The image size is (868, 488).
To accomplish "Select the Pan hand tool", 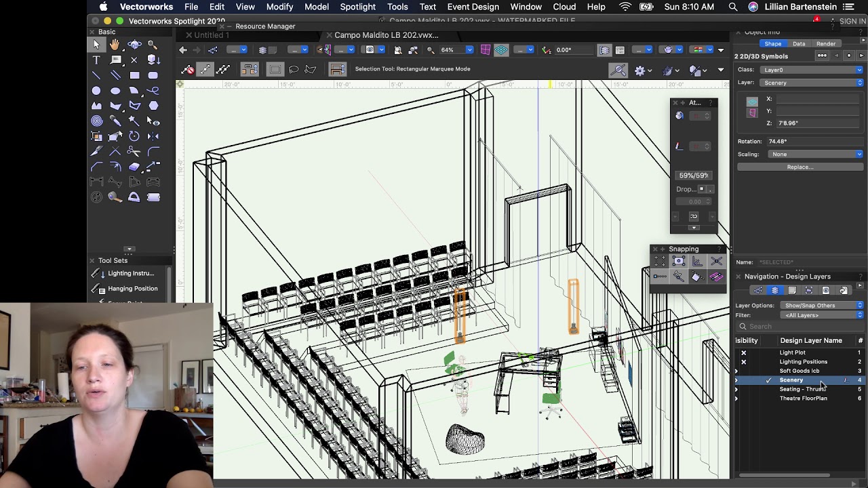I will click(x=115, y=45).
